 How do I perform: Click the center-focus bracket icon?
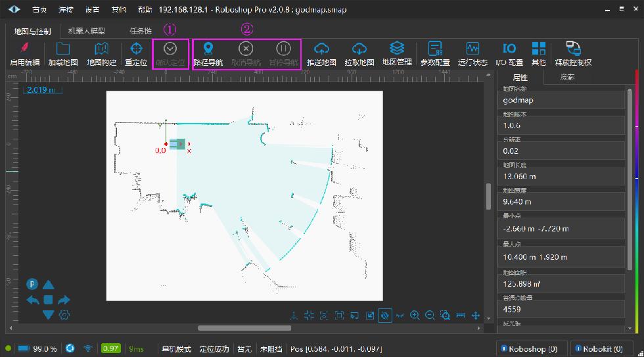click(x=324, y=316)
